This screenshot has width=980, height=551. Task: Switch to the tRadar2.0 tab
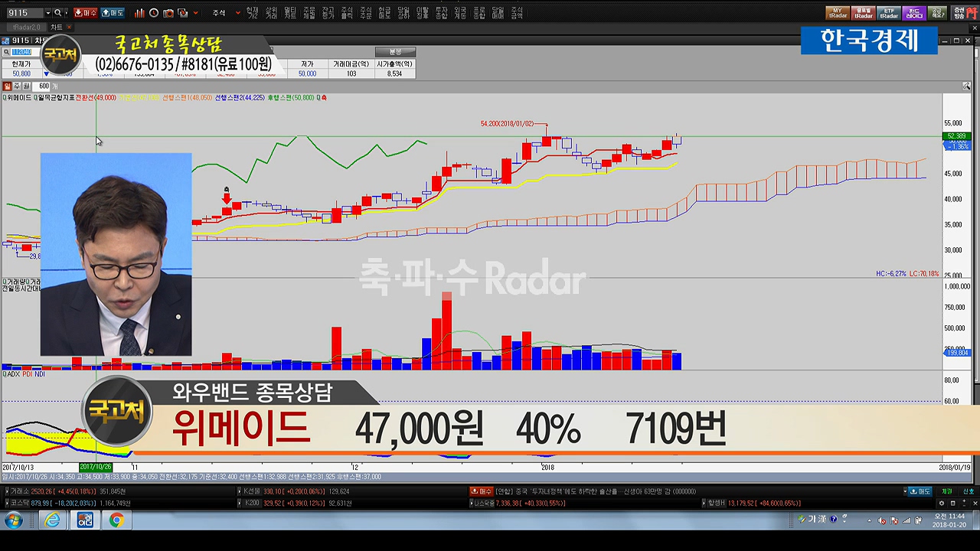coord(26,28)
